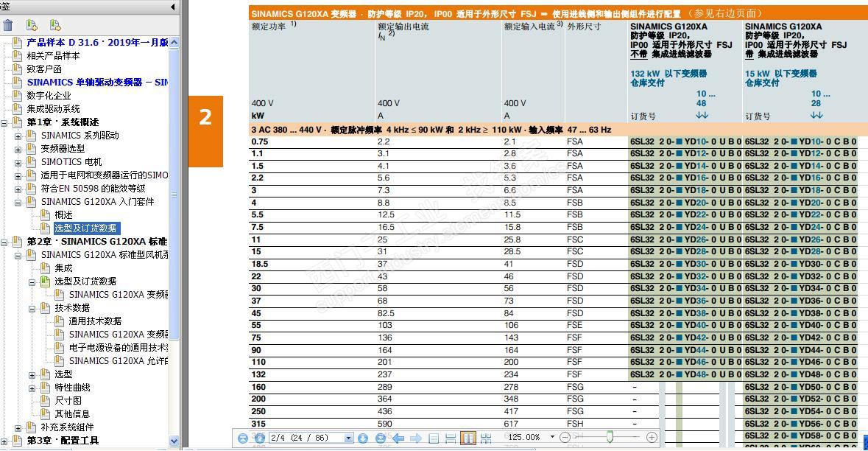Go to the first page
This screenshot has height=451, width=868.
(242, 438)
